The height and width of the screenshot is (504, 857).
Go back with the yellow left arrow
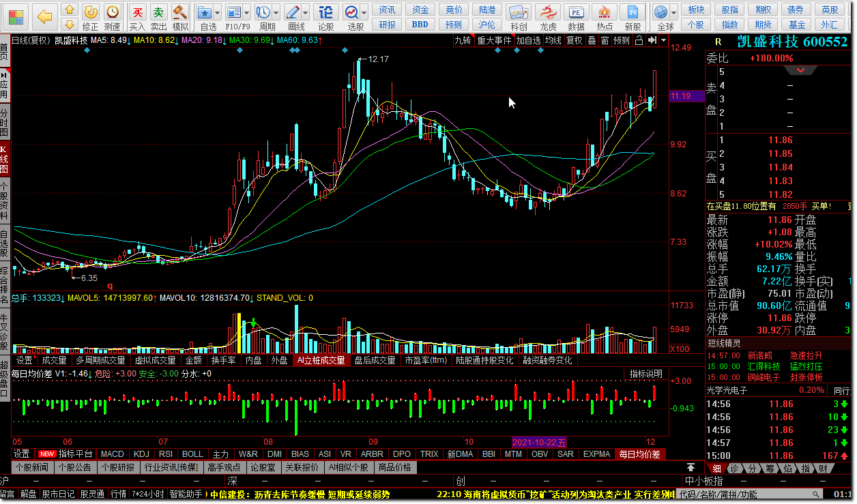coord(44,16)
